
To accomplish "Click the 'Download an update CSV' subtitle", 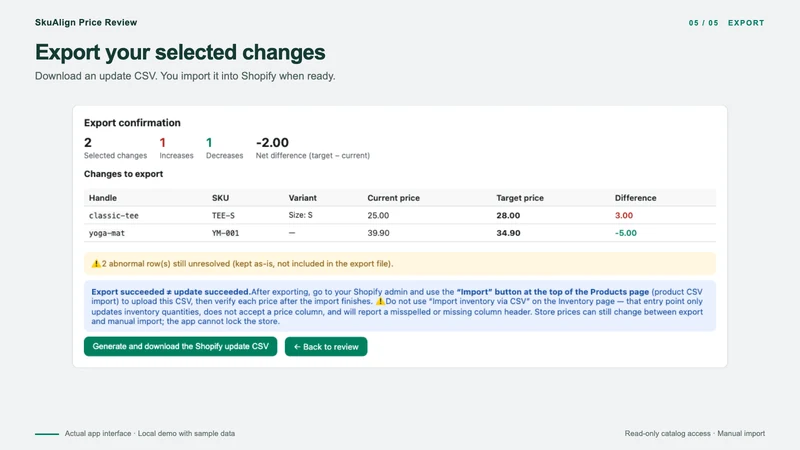I will 185,76.
